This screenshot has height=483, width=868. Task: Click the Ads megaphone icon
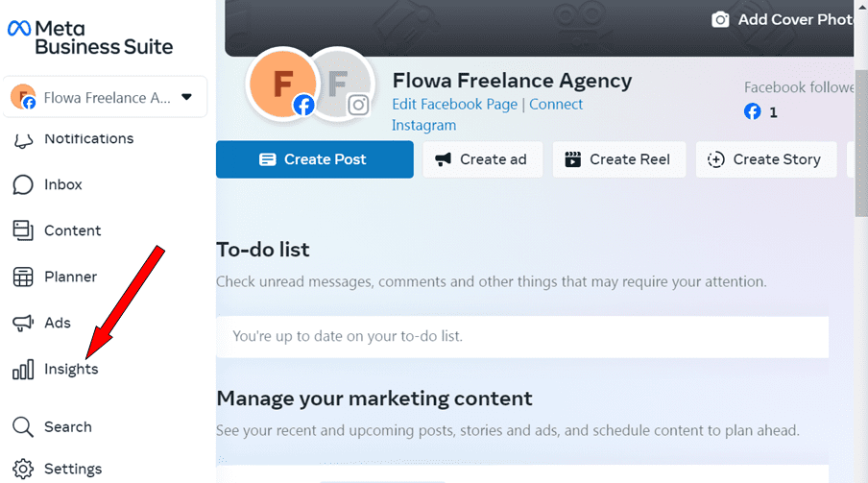point(23,323)
